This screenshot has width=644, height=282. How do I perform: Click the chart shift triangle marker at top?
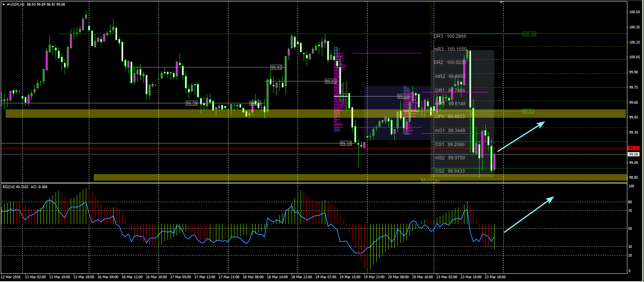point(501,3)
